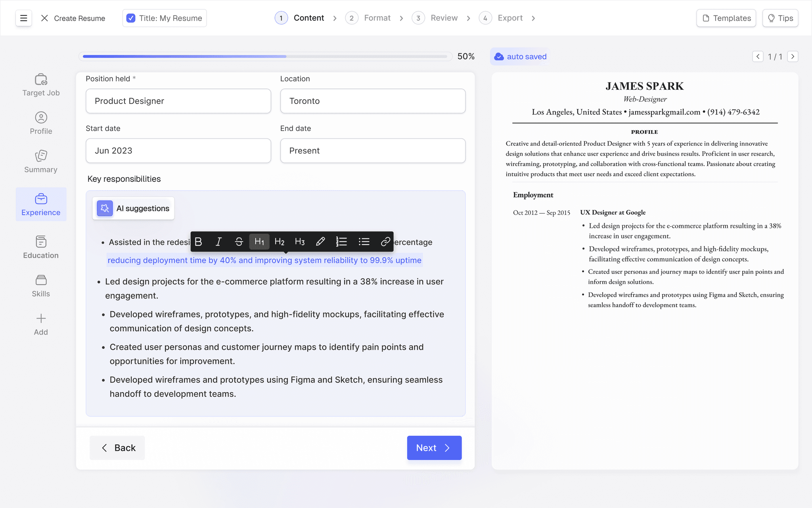
Task: Click the ordered list icon
Action: point(341,241)
